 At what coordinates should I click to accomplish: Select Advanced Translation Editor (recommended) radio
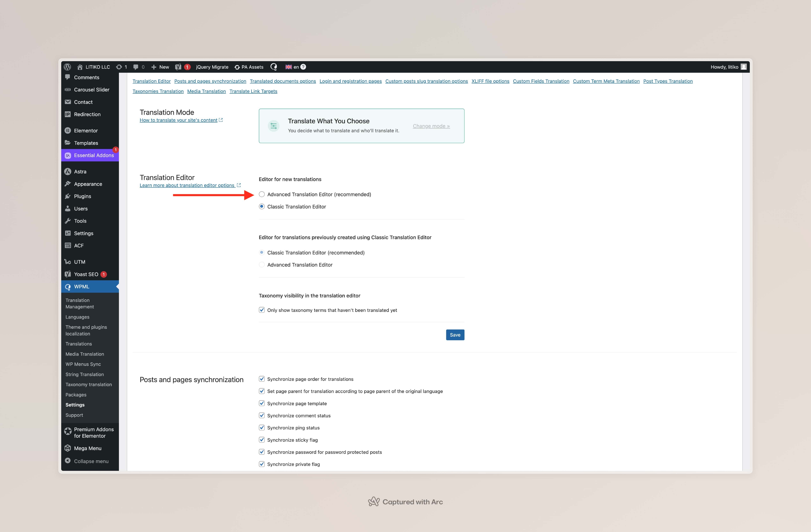[x=262, y=194]
